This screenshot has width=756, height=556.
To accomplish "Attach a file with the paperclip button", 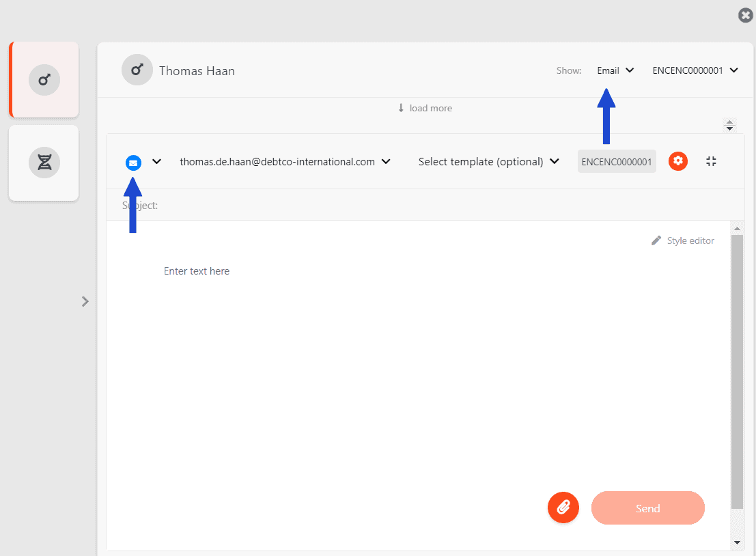I will pos(563,508).
